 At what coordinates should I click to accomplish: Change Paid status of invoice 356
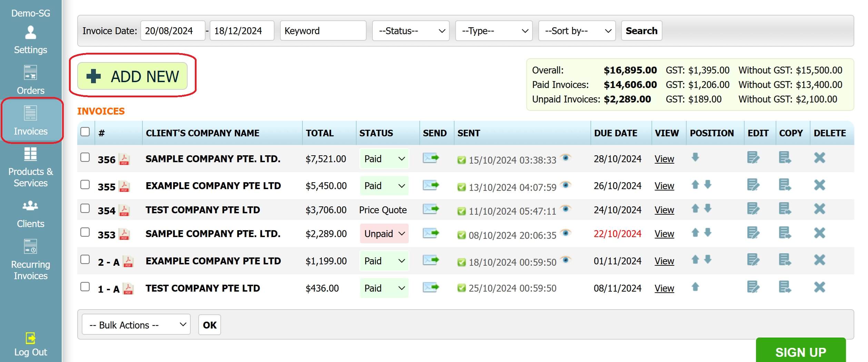[x=384, y=159]
